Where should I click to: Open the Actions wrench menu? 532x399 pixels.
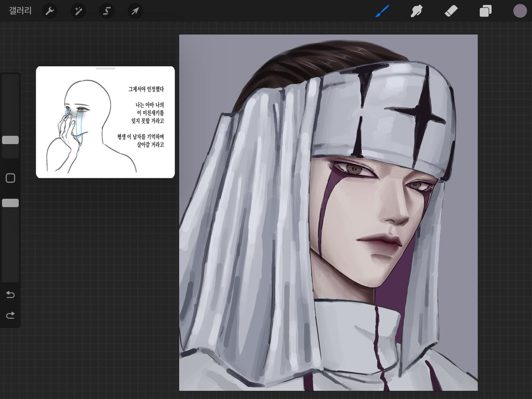point(50,11)
